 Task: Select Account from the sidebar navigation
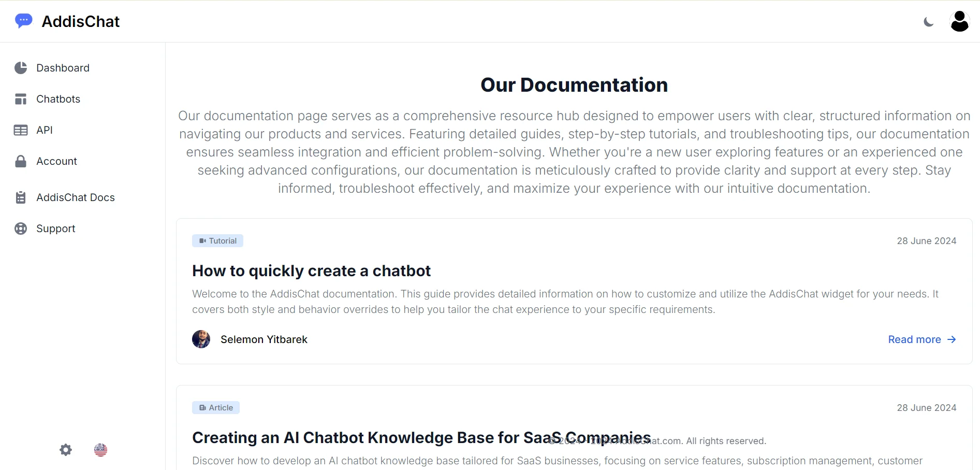(x=56, y=161)
